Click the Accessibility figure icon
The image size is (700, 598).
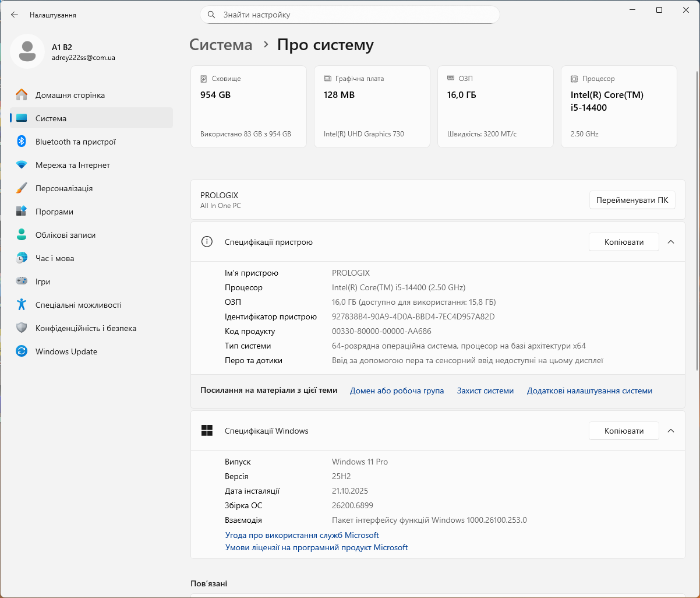(22, 305)
